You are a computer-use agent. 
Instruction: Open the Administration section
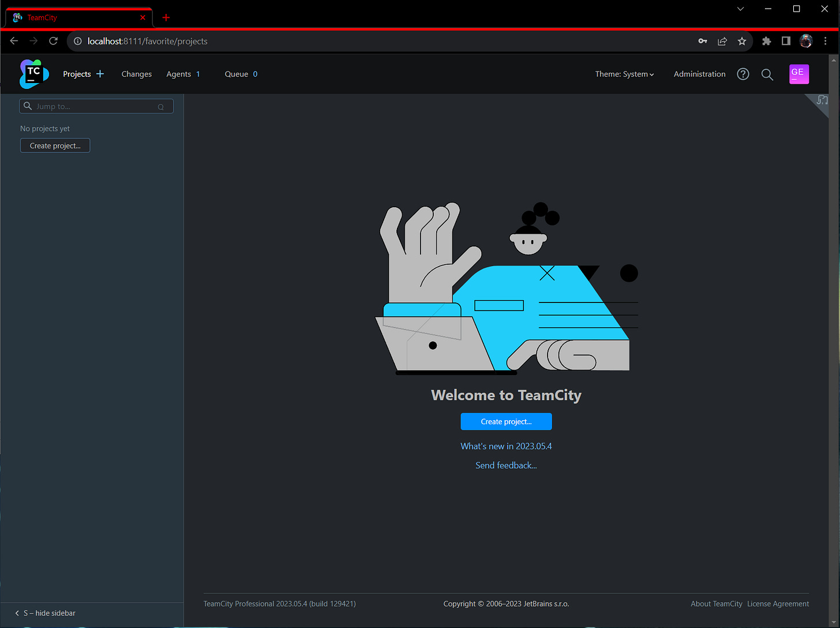click(x=700, y=74)
